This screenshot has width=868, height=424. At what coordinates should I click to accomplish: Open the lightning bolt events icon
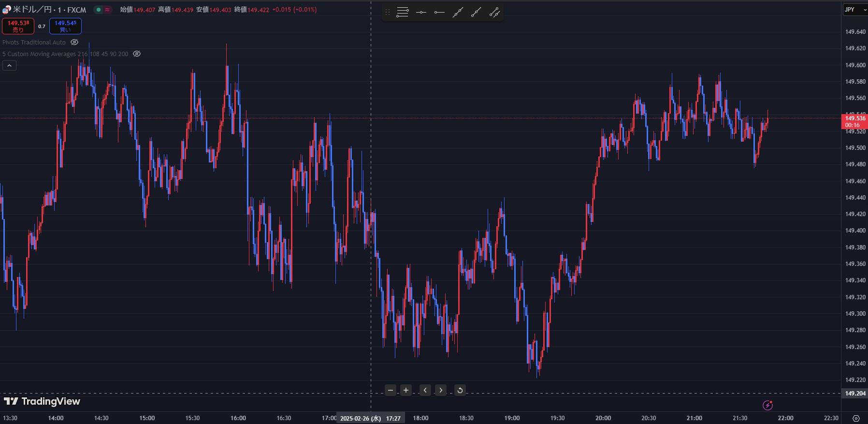(x=767, y=405)
